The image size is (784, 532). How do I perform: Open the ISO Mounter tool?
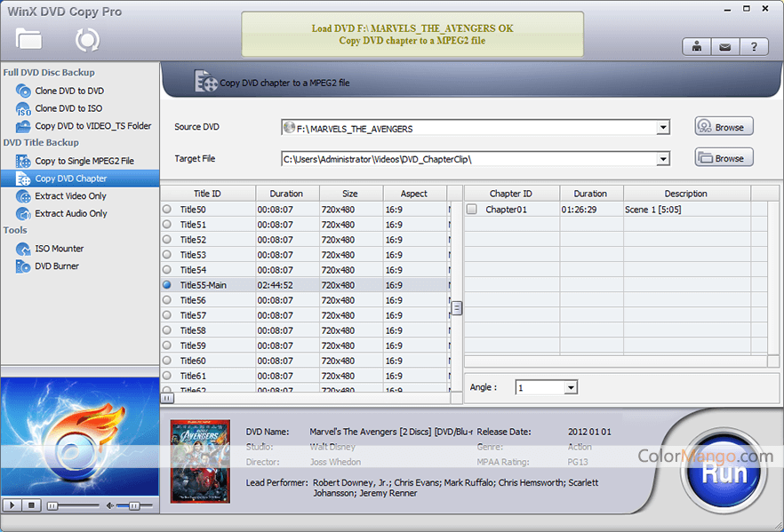59,249
